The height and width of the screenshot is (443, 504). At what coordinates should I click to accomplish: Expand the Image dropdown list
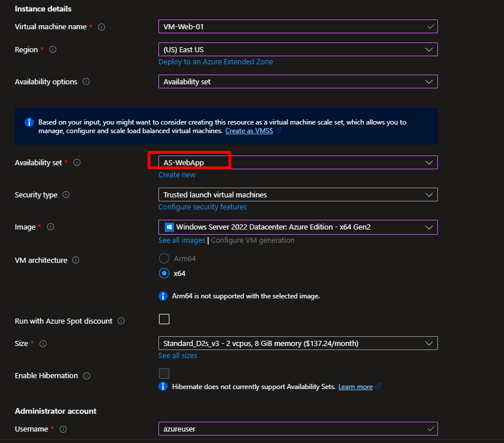[297, 227]
